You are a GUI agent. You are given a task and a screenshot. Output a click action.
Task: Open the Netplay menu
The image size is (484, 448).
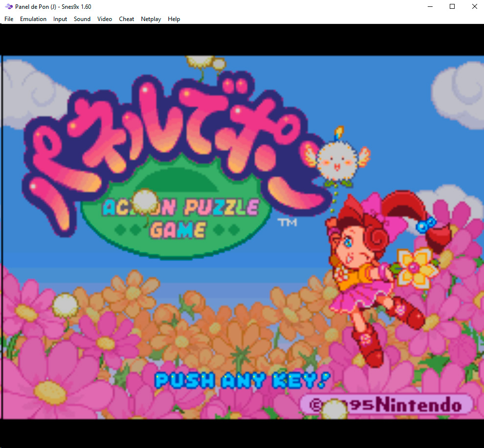click(x=151, y=19)
